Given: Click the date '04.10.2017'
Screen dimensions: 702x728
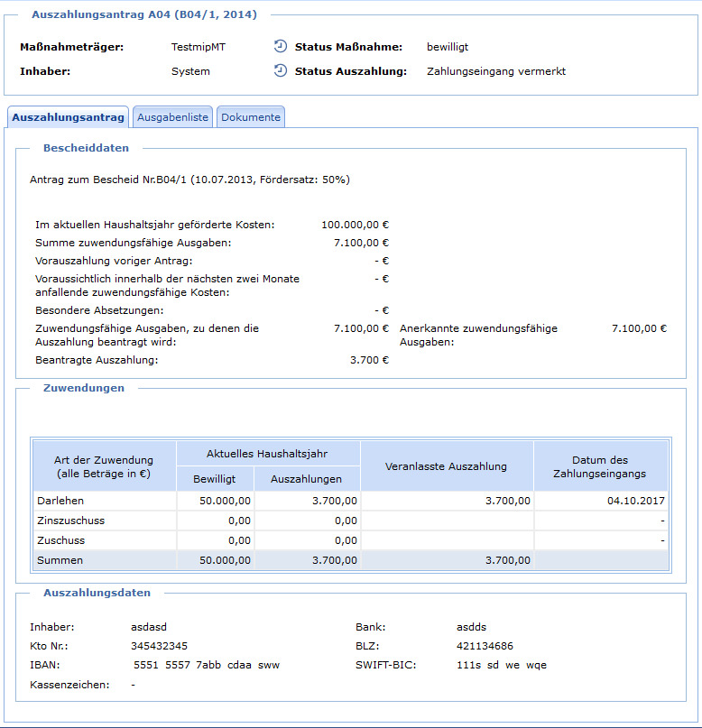Looking at the screenshot, I should point(636,501).
